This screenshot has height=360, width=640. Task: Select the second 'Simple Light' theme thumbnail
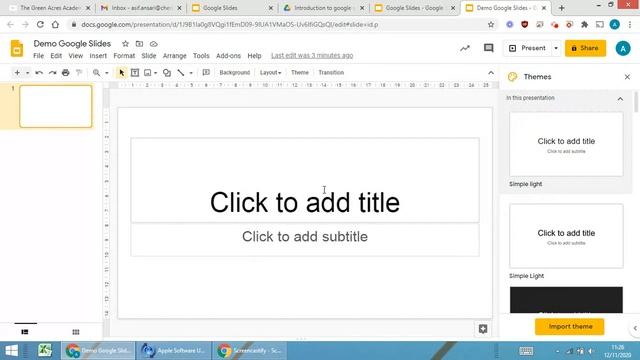point(566,236)
